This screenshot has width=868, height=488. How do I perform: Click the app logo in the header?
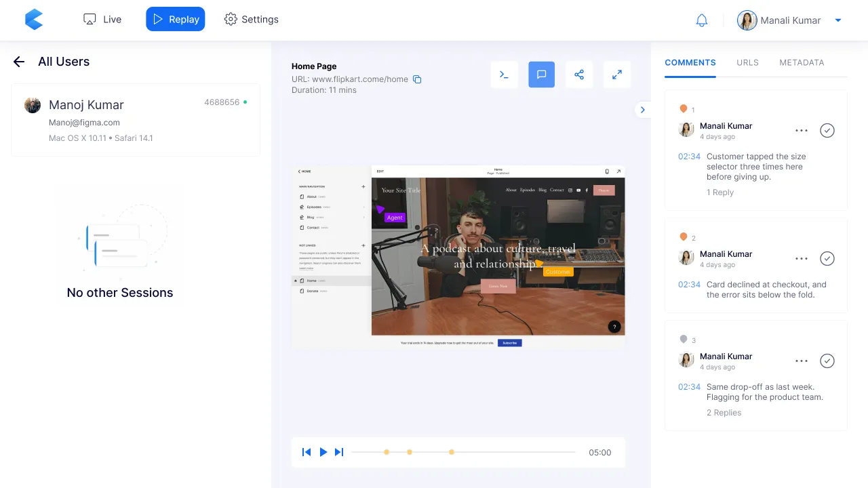34,20
